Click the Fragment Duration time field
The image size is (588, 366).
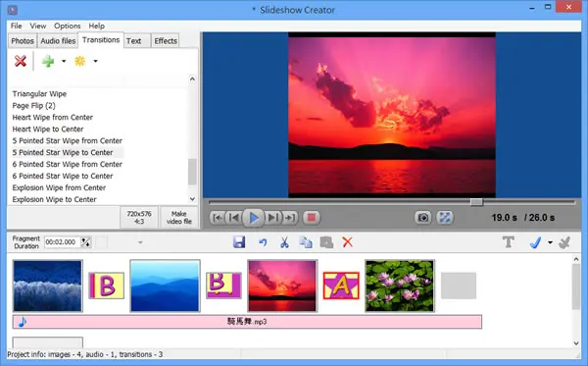(x=63, y=242)
